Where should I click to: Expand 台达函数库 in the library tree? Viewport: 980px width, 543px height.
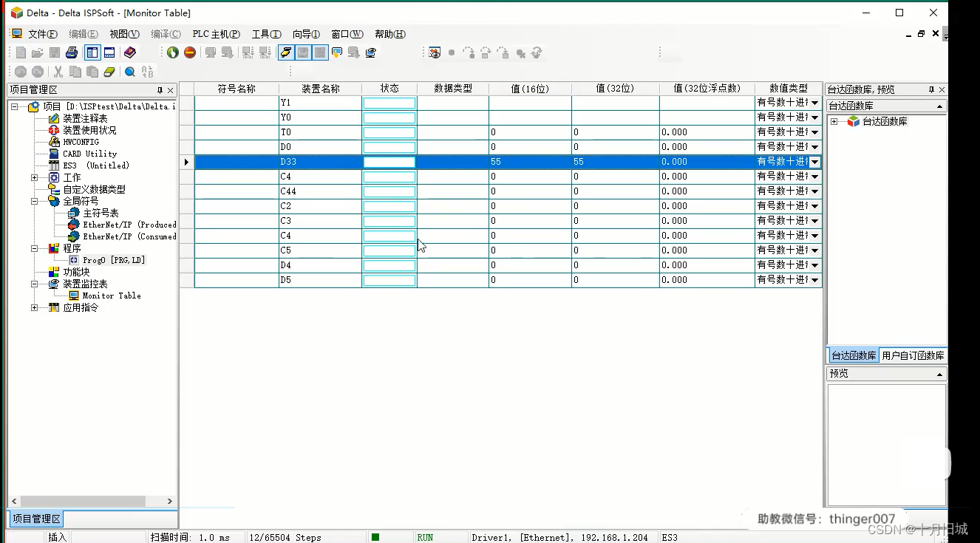pos(834,121)
